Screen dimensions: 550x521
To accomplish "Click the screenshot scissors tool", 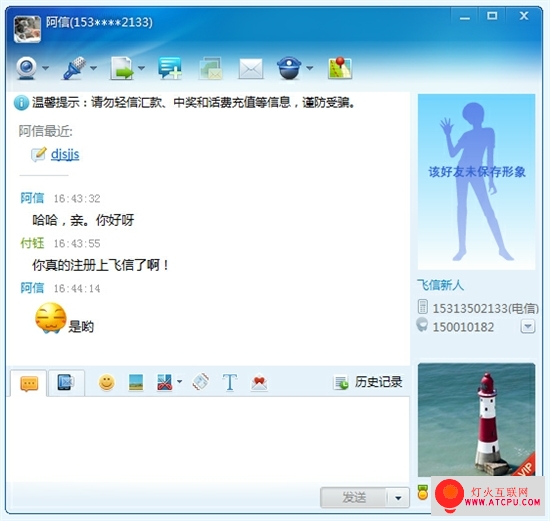I will point(165,382).
